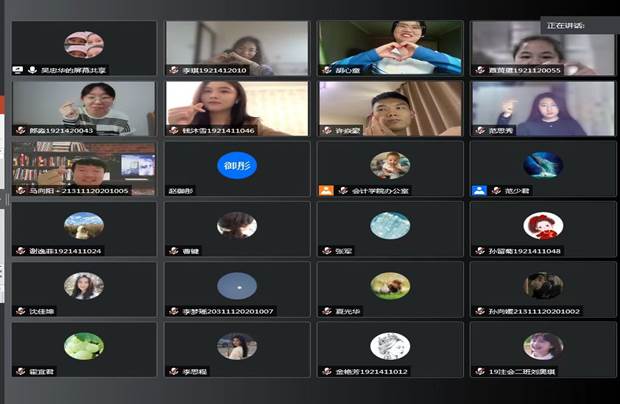This screenshot has height=404, width=620.
Task: Click the 吴忠华的屏幕共享 name label
Action: [72, 70]
